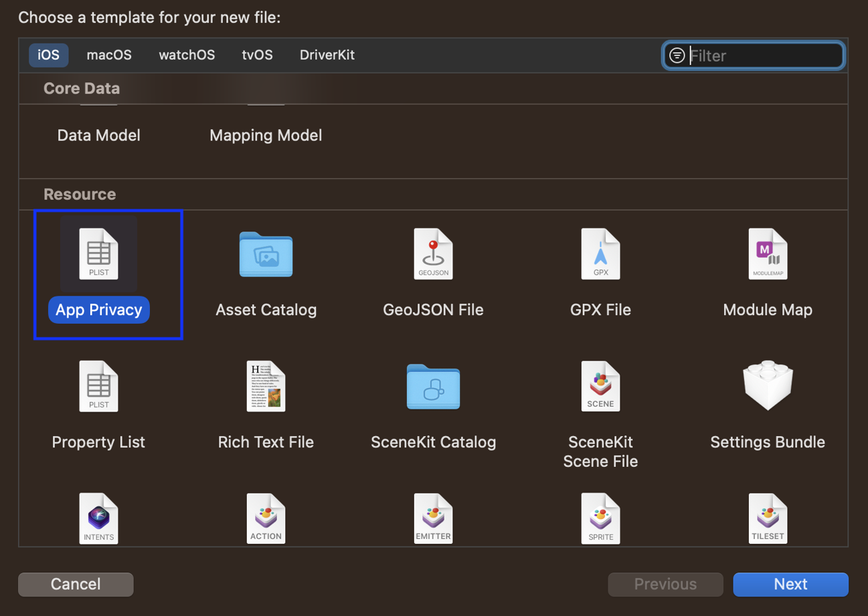Click the Next button

[x=790, y=584]
